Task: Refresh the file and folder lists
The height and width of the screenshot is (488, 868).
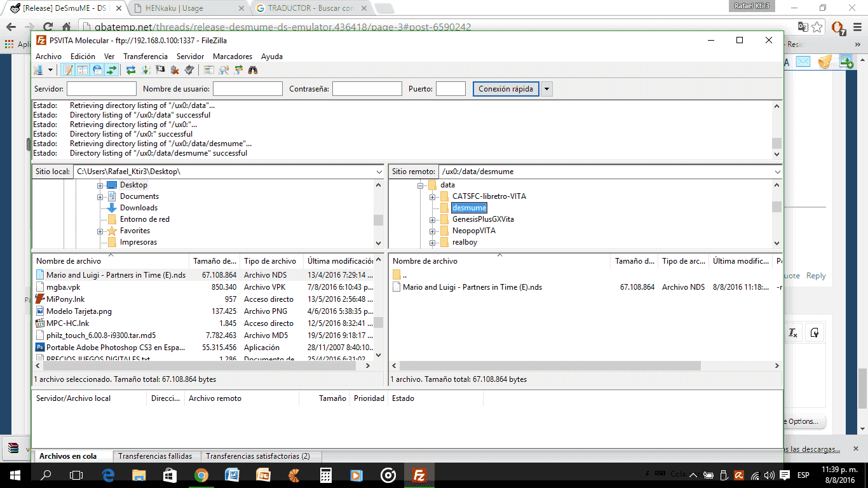Action: point(131,70)
